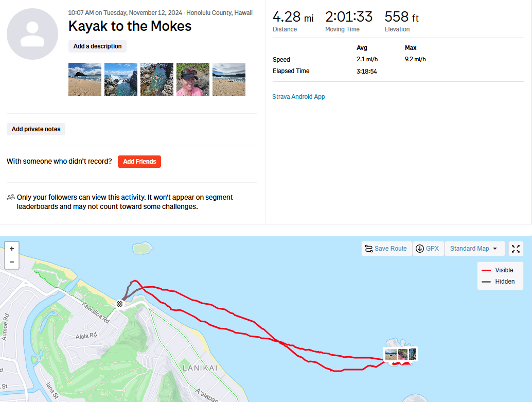Open the first beach photo thumbnail
The width and height of the screenshot is (532, 402).
[x=85, y=79]
